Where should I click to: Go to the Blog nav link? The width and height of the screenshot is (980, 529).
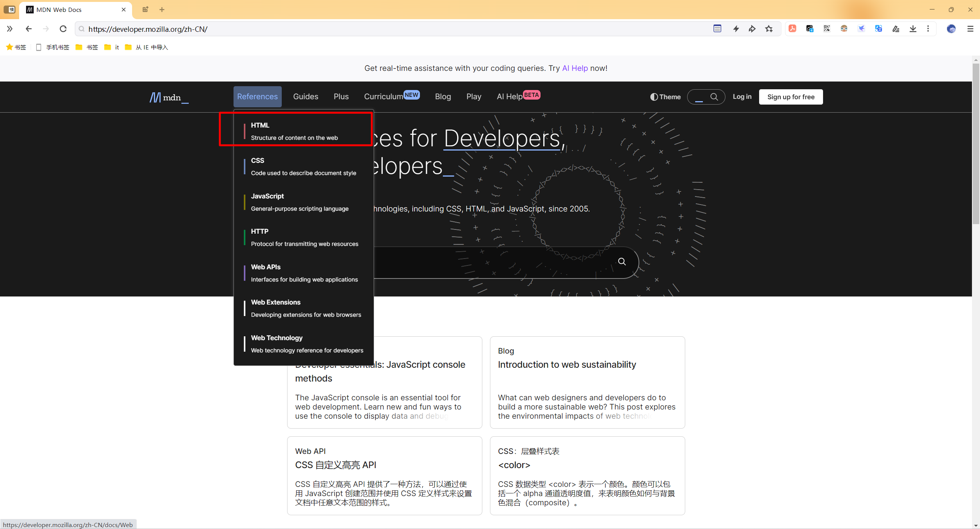443,97
